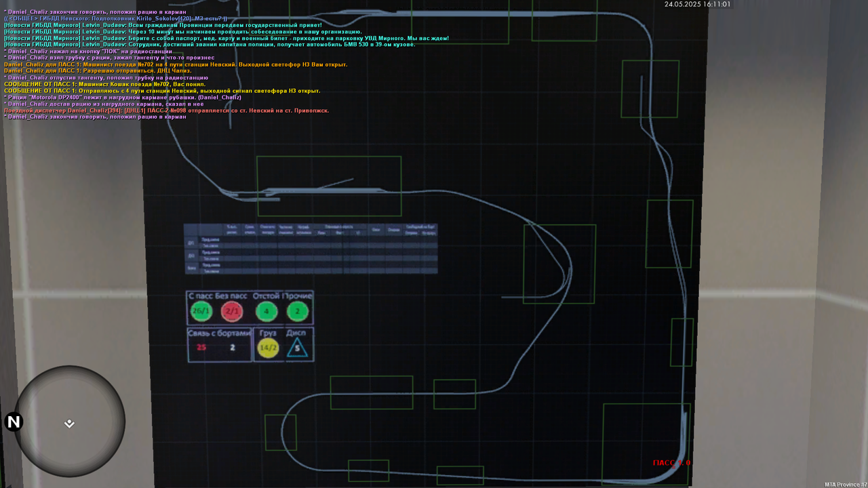Click chat line mentioning Подполковник Kirilo_Sokolov
Image resolution: width=868 pixels, height=488 pixels.
coord(115,18)
